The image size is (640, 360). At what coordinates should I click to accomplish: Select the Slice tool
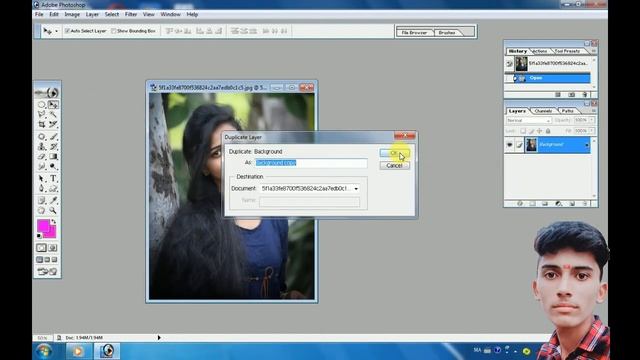[x=53, y=124]
